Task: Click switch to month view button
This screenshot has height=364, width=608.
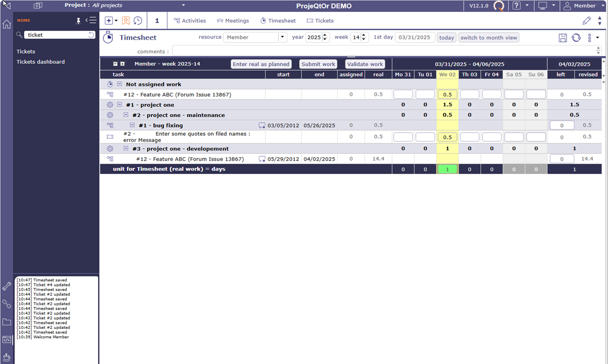Action: click(x=489, y=38)
